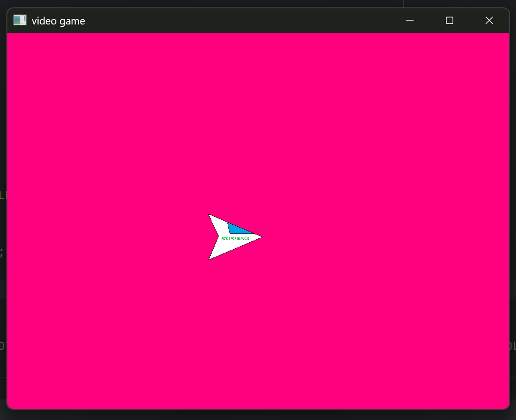Image resolution: width=516 pixels, height=420 pixels.
Task: Click the ship's lower rear wing tip
Action: pyautogui.click(x=210, y=258)
